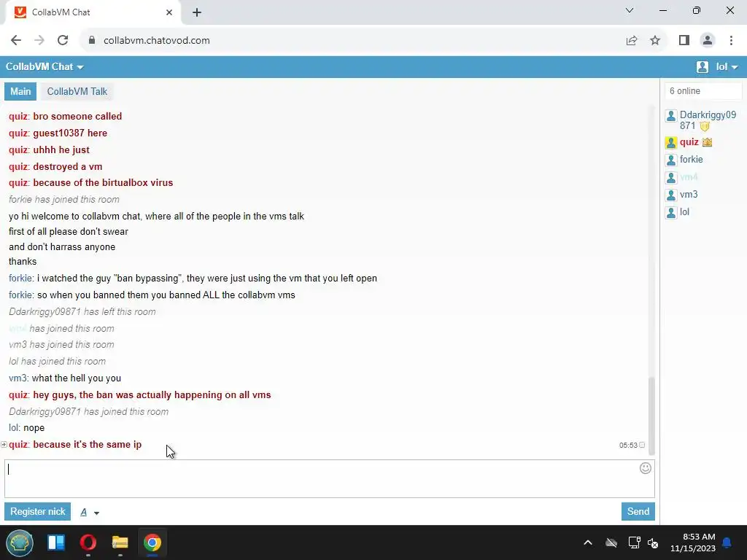Click username Ddarkriggy09871 in online list

pos(708,120)
